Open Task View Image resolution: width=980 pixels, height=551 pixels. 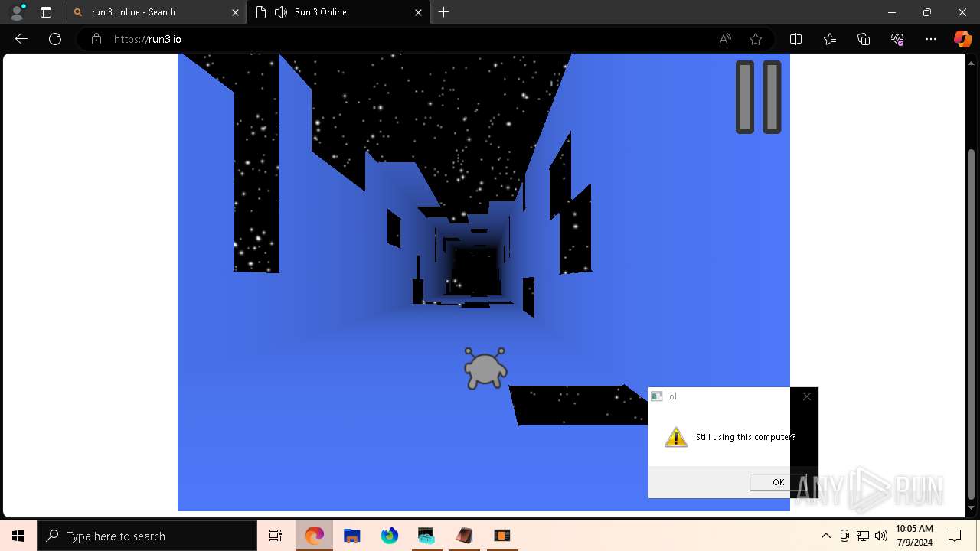point(276,536)
